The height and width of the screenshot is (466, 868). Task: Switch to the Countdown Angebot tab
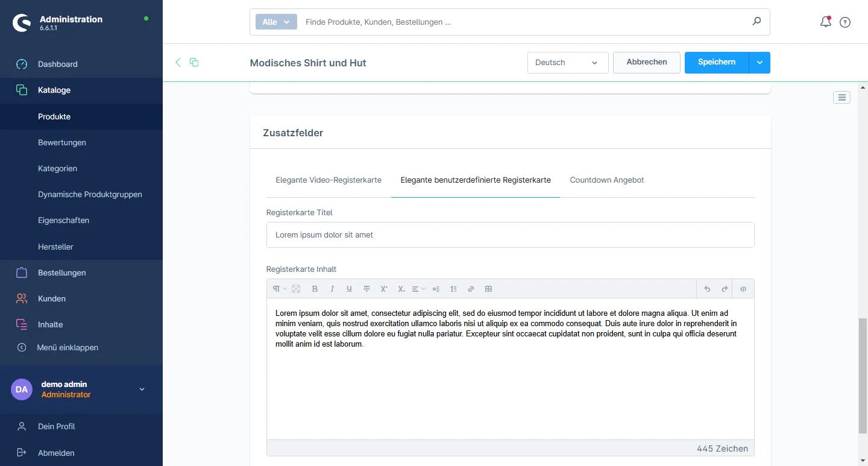[x=606, y=180]
